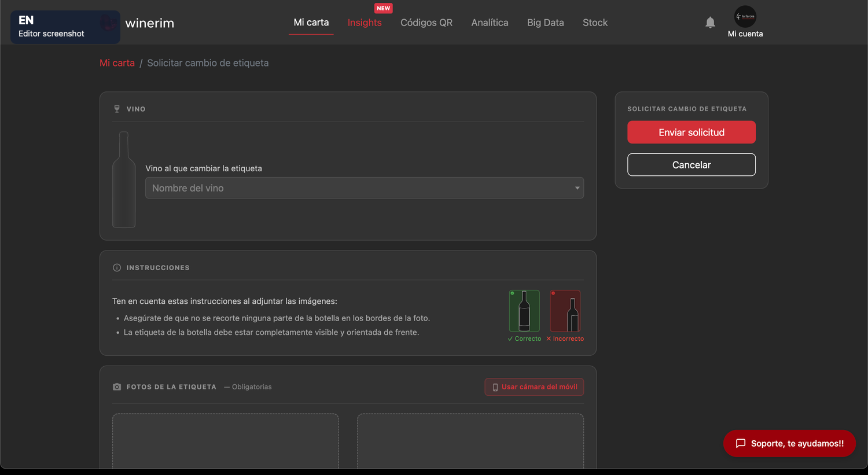
Task: Click 'Ten en cuenta estas instrucciones' text
Action: [225, 301]
